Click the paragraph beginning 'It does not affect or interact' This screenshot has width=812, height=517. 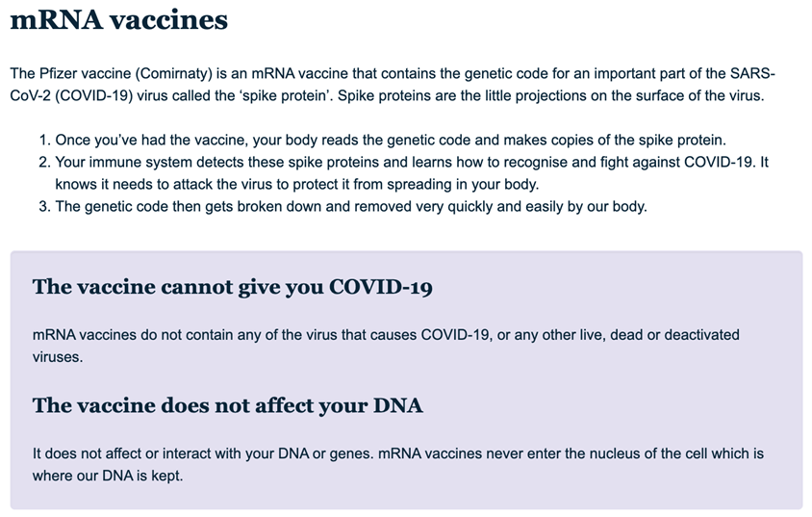pyautogui.click(x=397, y=464)
